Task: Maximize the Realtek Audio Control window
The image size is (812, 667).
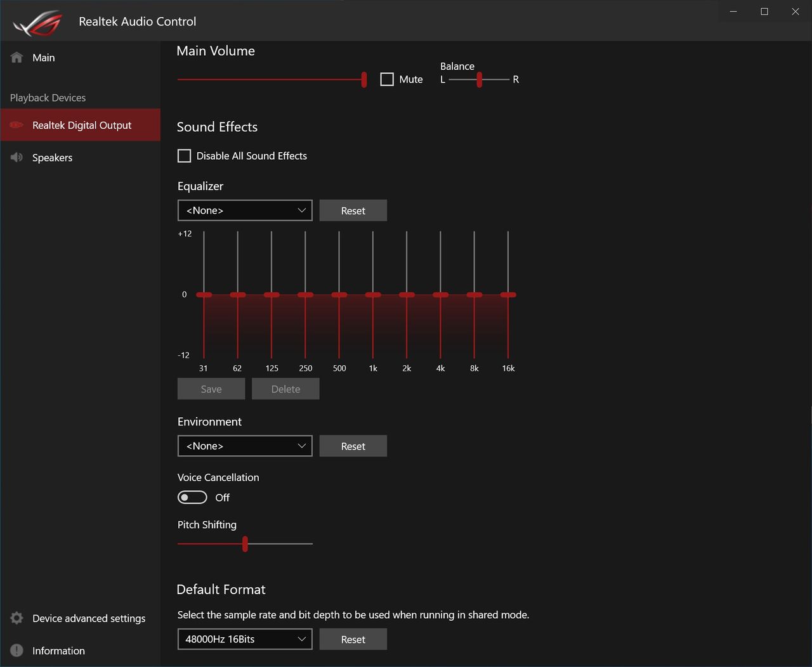Action: (764, 11)
